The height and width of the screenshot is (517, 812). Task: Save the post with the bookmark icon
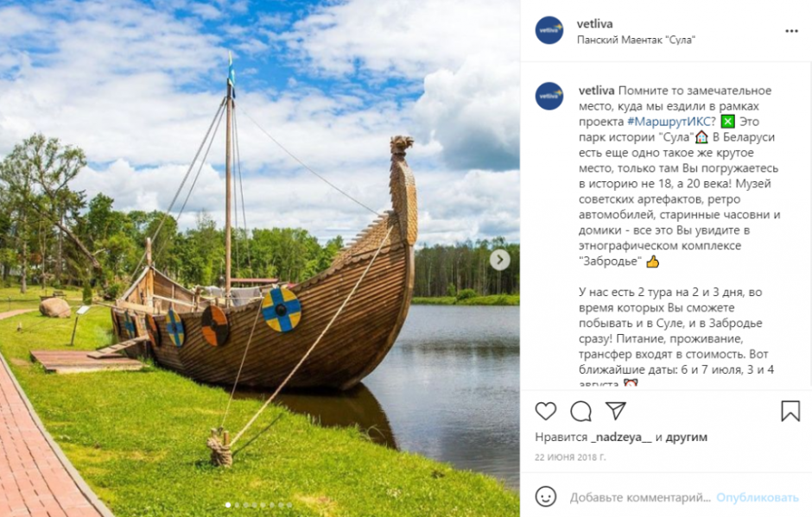pos(790,411)
